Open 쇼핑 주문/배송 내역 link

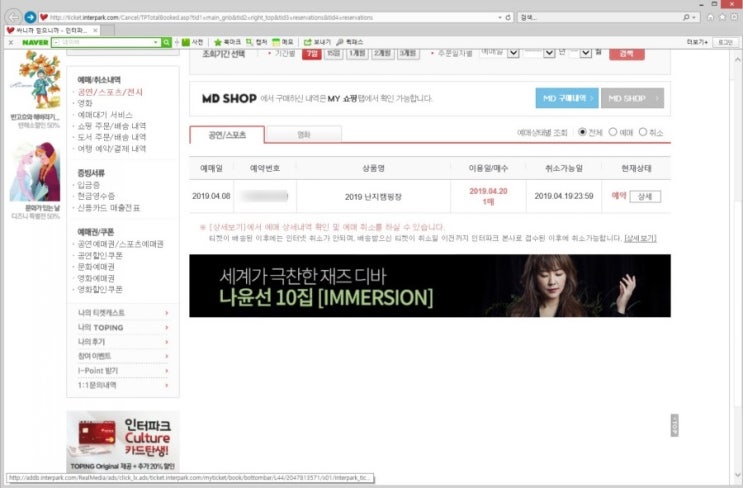(112, 126)
